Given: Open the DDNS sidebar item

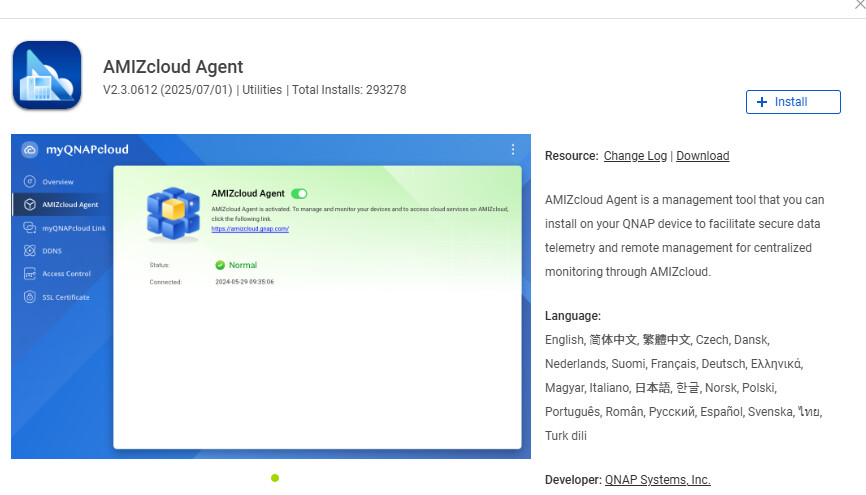Looking at the screenshot, I should (52, 251).
